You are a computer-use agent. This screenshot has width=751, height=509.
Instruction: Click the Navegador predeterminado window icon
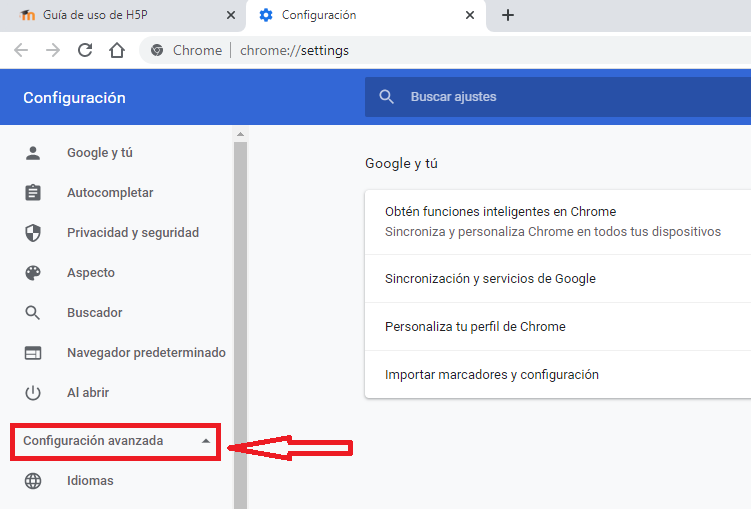tap(33, 353)
